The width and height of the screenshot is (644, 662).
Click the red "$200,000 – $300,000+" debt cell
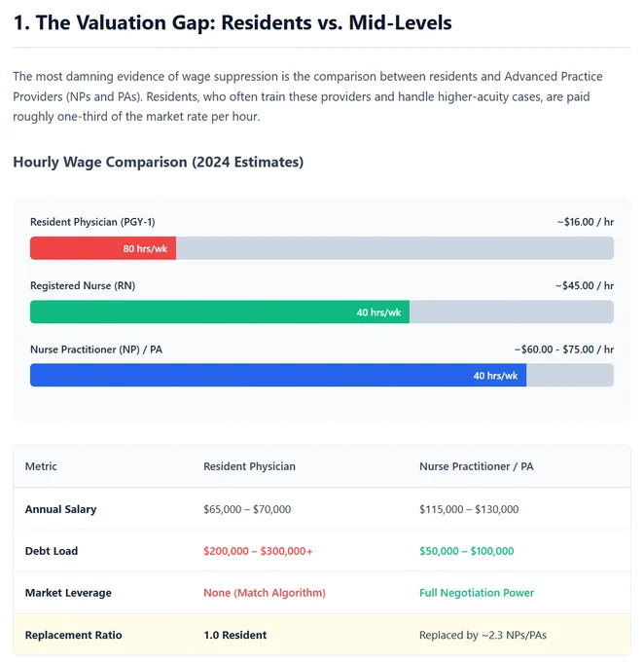258,551
